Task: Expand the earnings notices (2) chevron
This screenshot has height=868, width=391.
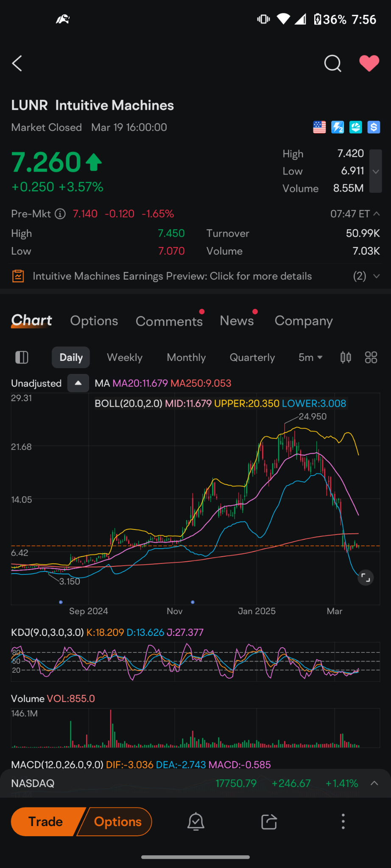Action: [x=376, y=276]
